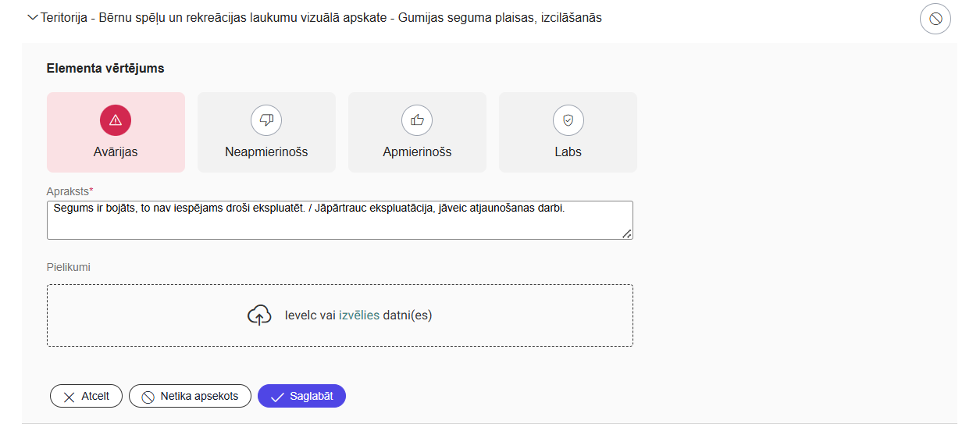Image resolution: width=980 pixels, height=424 pixels.
Task: Open file picker via the izvēlies link
Action: [x=359, y=315]
